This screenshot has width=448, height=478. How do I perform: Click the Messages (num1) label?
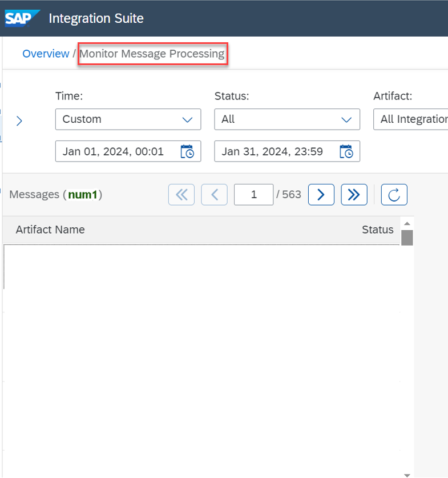coord(56,195)
